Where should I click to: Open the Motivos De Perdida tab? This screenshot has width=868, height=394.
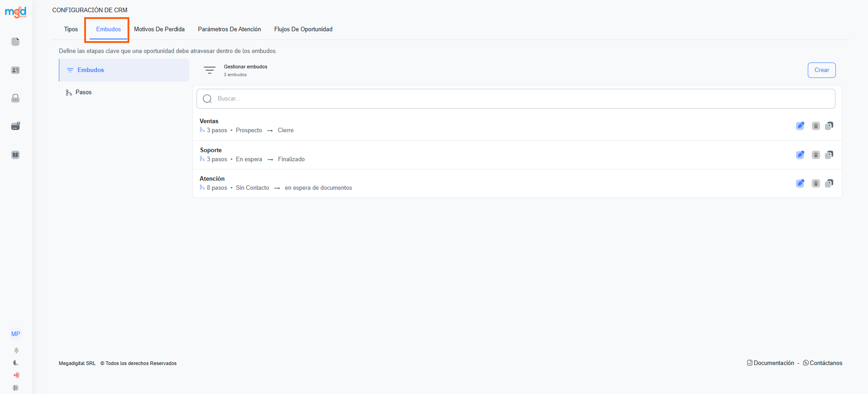tap(159, 29)
